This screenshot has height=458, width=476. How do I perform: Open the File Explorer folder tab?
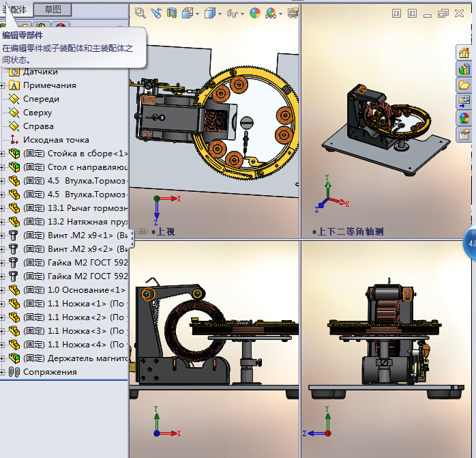point(464,85)
